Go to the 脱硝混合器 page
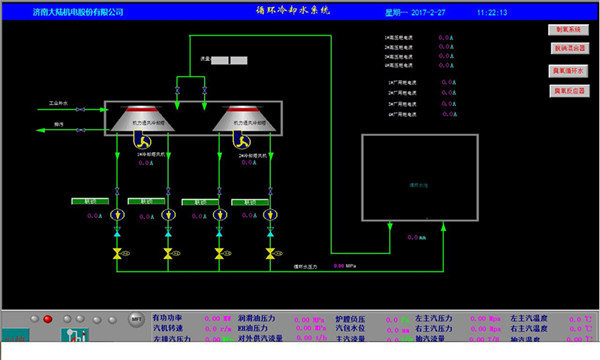Viewport: 600px width, 360px height. tap(570, 48)
